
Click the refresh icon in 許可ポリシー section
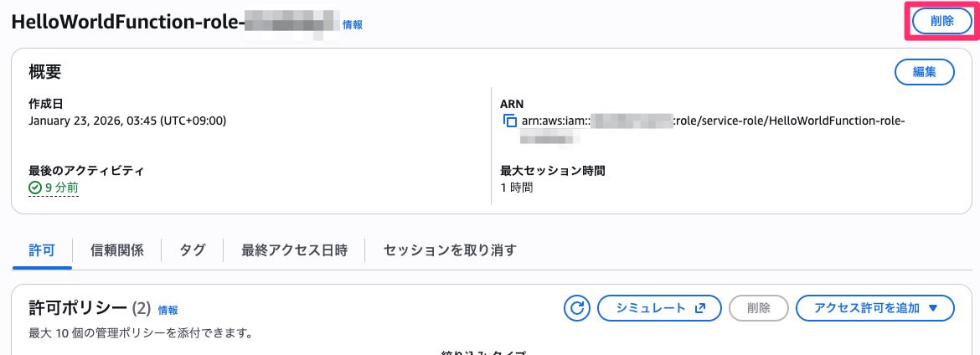tap(576, 308)
